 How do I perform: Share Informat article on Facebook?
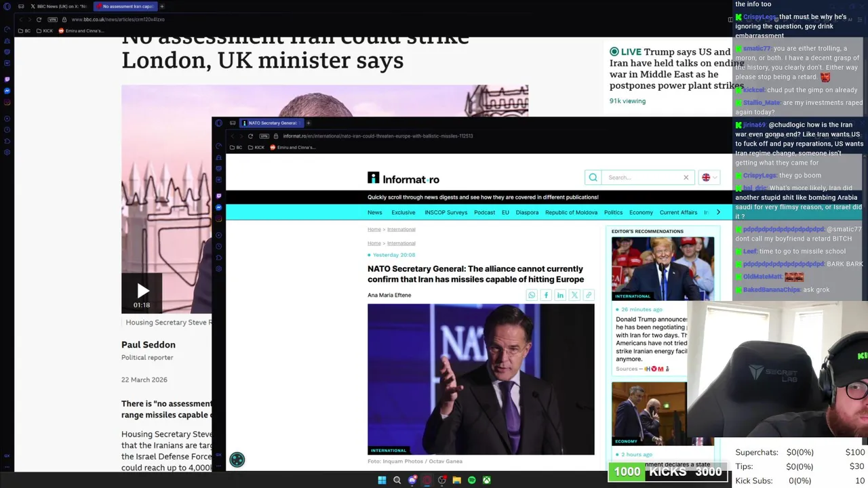546,295
